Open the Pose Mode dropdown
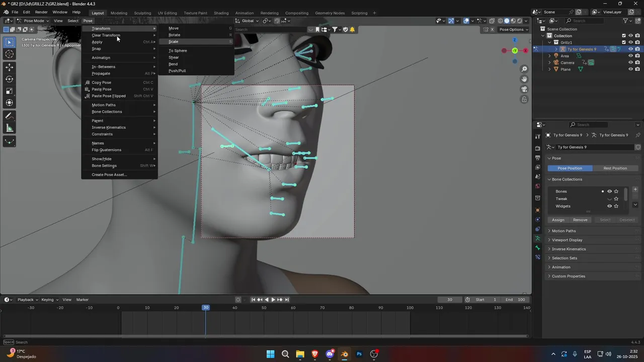Image resolution: width=644 pixels, height=362 pixels. pos(32,21)
